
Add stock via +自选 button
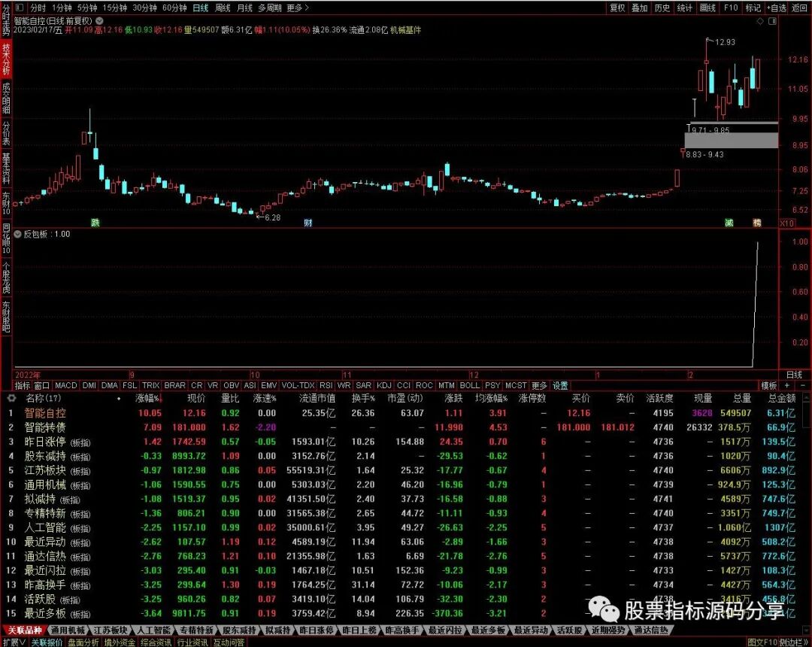pyautogui.click(x=777, y=8)
